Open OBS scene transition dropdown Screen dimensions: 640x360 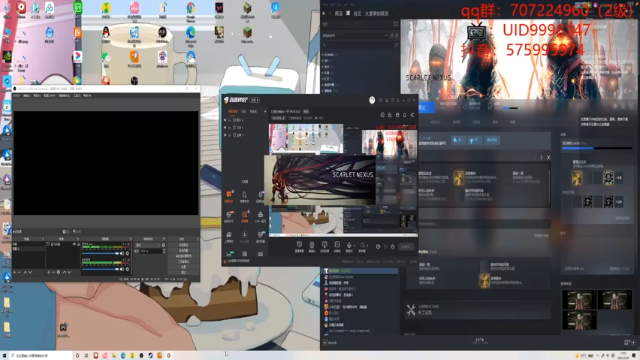(x=148, y=245)
